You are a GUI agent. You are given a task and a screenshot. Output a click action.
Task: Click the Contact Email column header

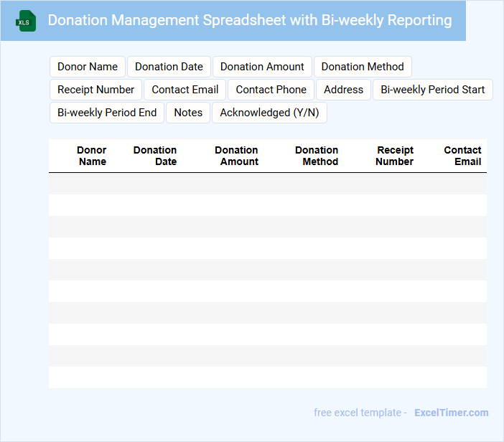pos(463,156)
